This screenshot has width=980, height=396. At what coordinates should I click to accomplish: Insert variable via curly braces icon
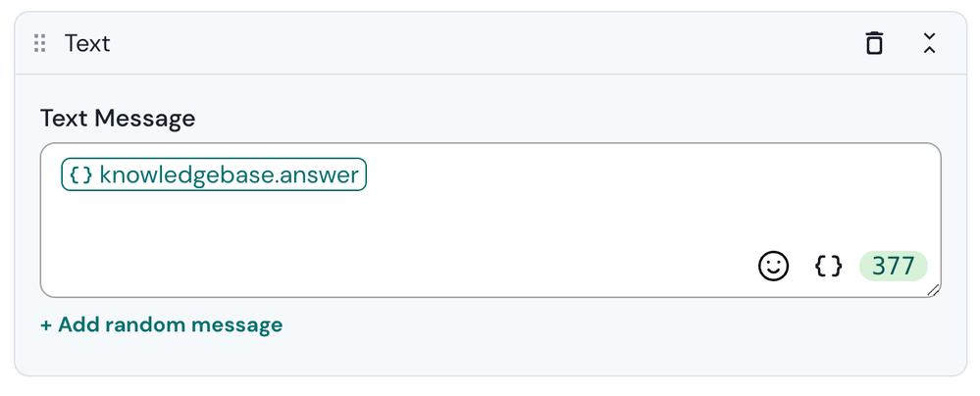click(x=829, y=266)
